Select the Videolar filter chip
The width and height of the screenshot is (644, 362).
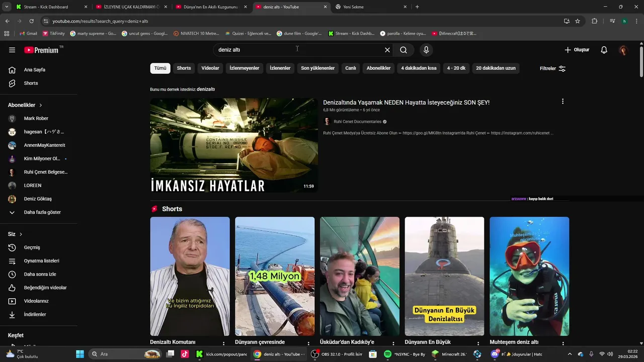[x=210, y=68]
